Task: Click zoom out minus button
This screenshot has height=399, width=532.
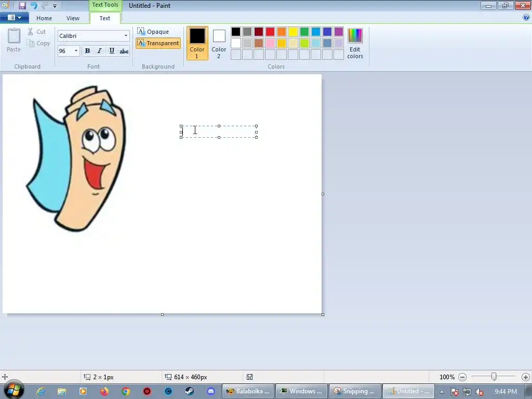Action: pos(462,377)
